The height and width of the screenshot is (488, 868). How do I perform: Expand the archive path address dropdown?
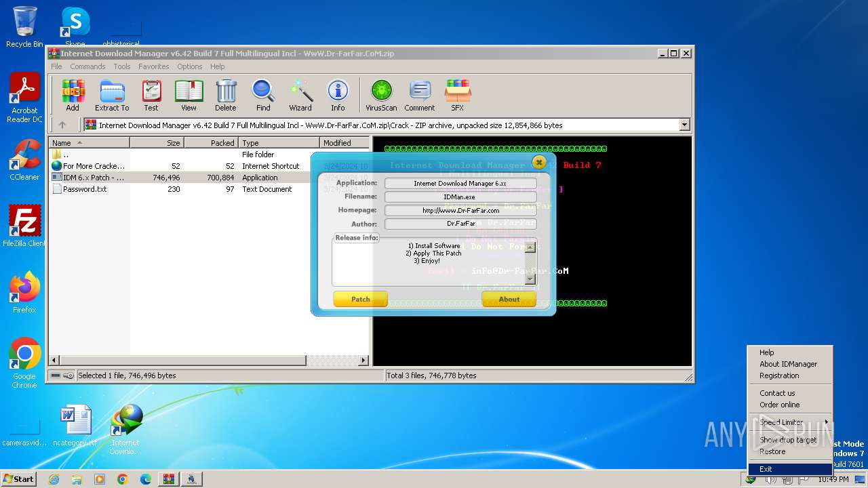pos(684,125)
